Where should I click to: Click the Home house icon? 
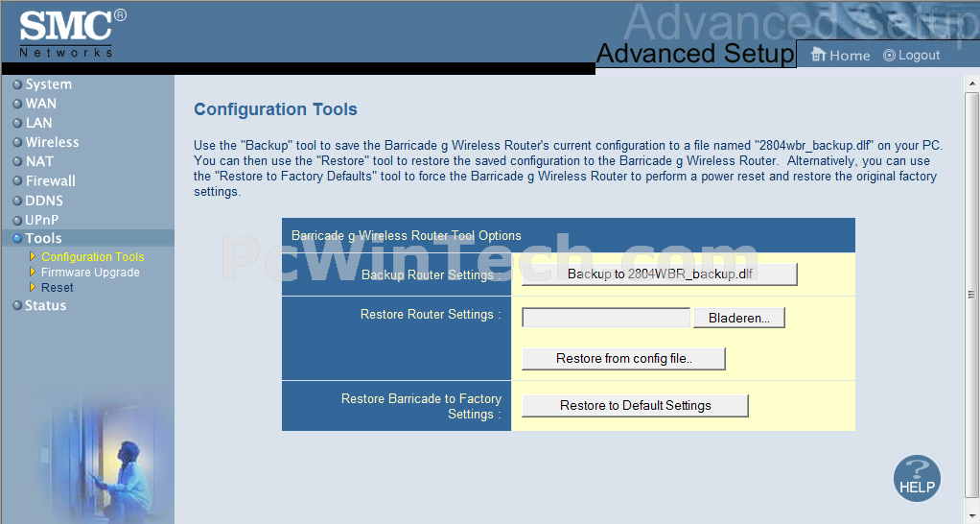click(x=818, y=55)
